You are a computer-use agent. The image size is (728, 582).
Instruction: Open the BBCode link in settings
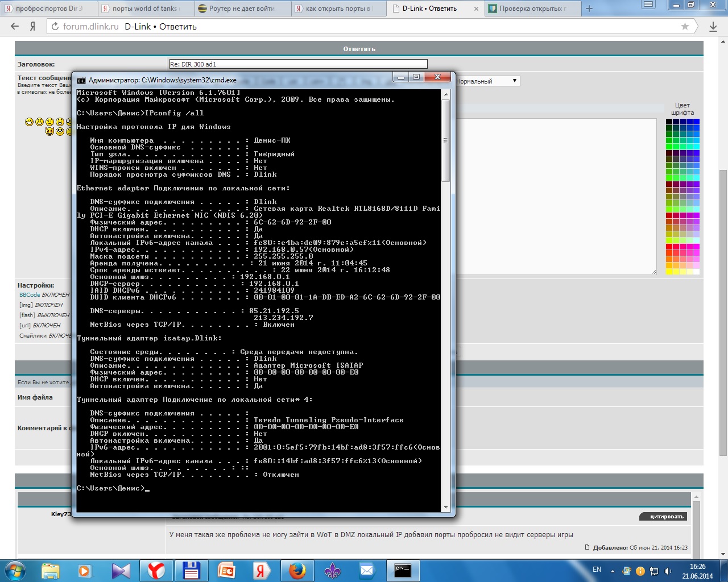[29, 295]
